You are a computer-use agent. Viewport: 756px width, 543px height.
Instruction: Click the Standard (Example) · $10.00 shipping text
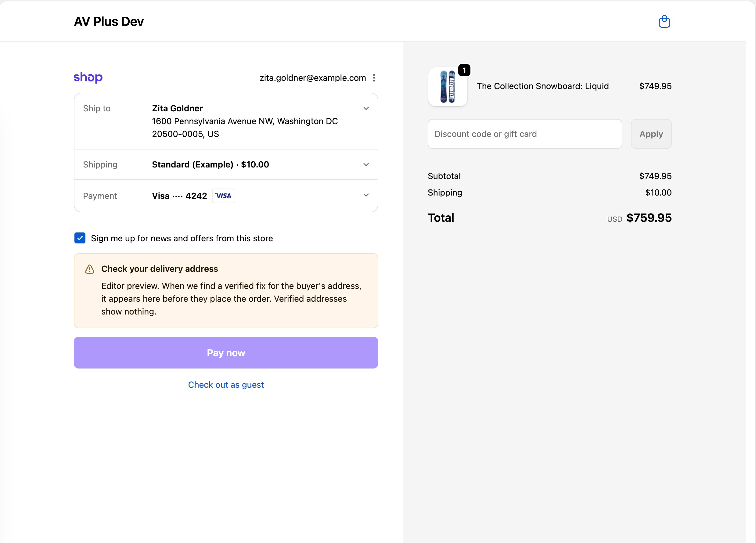210,164
